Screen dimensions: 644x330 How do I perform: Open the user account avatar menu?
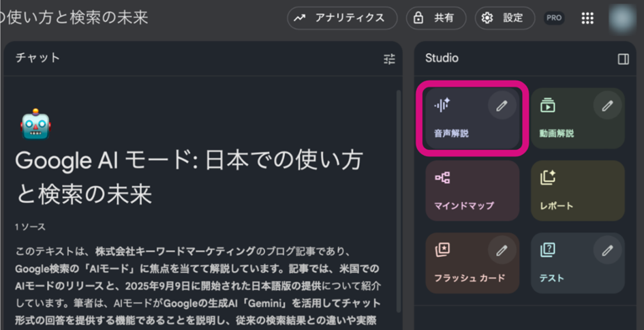coord(622,18)
